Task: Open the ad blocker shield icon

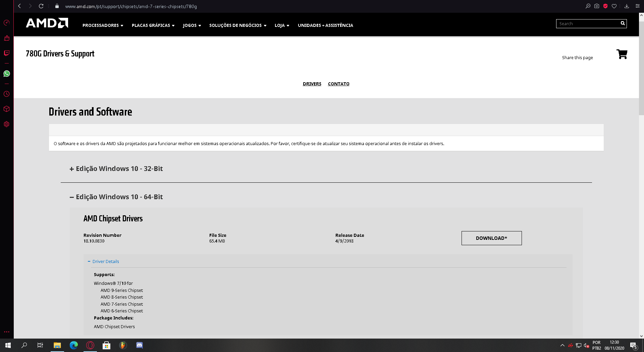Action: (605, 6)
